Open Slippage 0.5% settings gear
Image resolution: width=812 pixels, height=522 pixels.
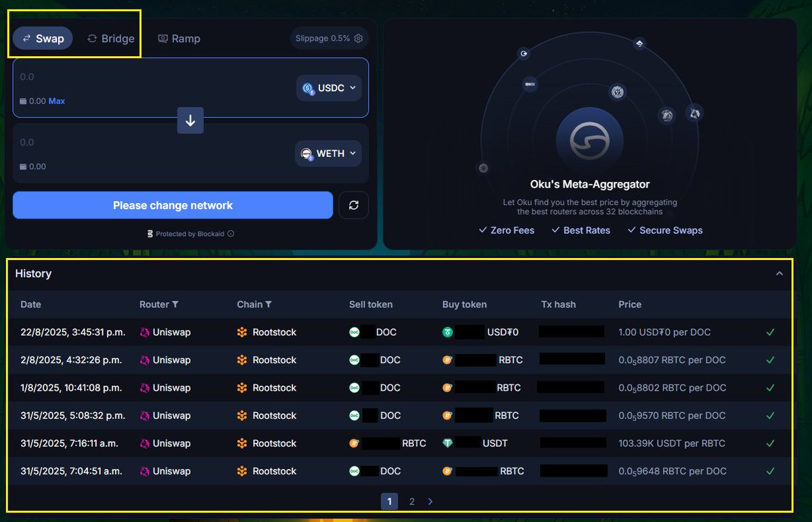point(359,39)
